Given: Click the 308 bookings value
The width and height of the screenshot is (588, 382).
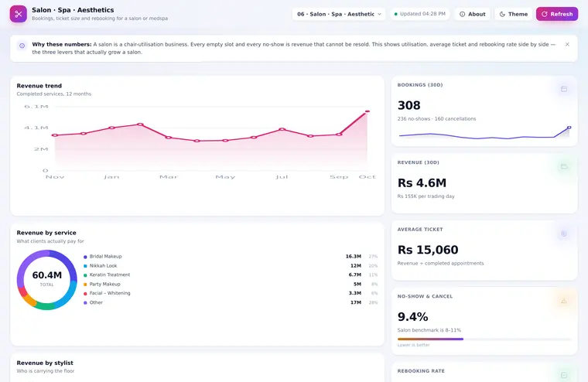Looking at the screenshot, I should [x=409, y=105].
